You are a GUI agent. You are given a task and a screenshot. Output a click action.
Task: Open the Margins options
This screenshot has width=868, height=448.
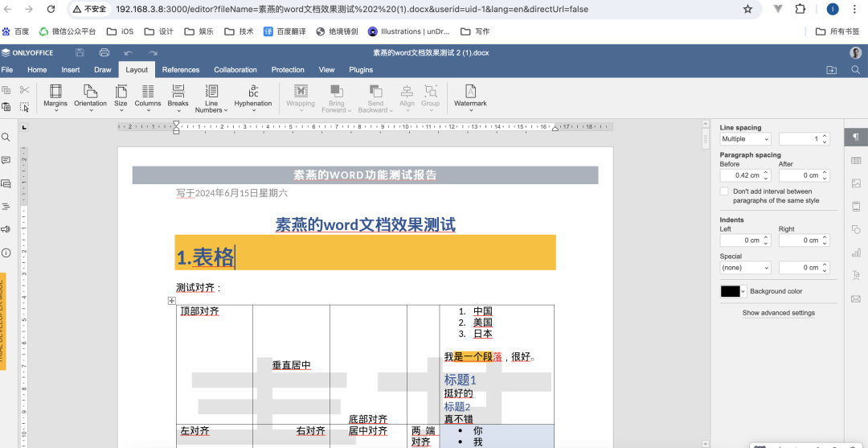(x=55, y=99)
